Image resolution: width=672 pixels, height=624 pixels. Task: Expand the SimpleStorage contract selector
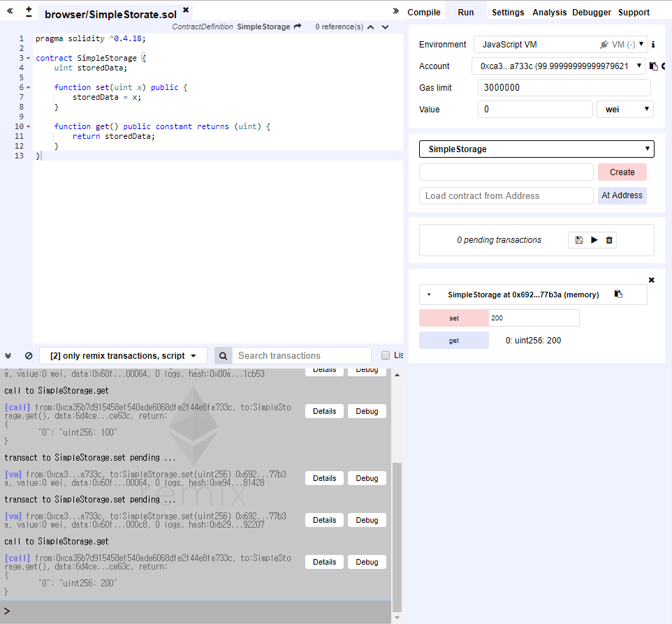(536, 149)
